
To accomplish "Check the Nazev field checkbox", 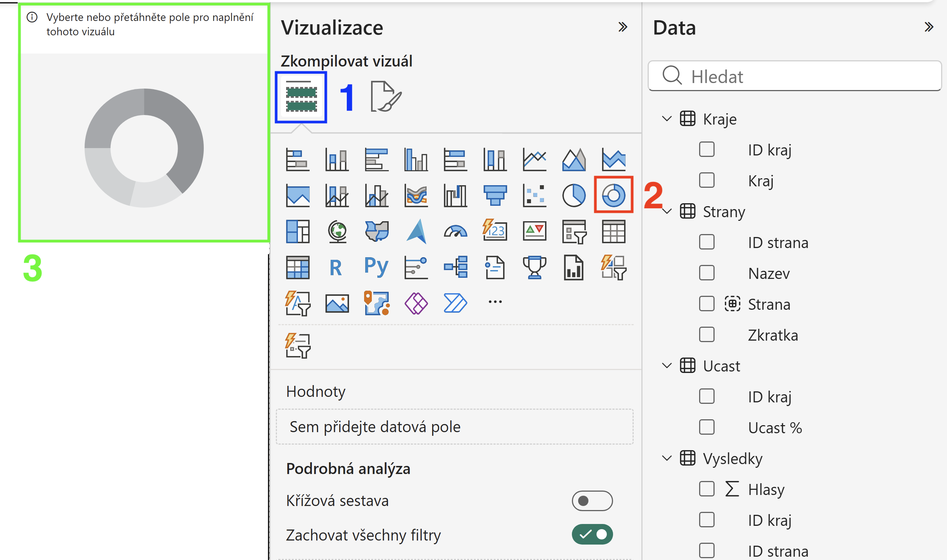I will tap(706, 273).
